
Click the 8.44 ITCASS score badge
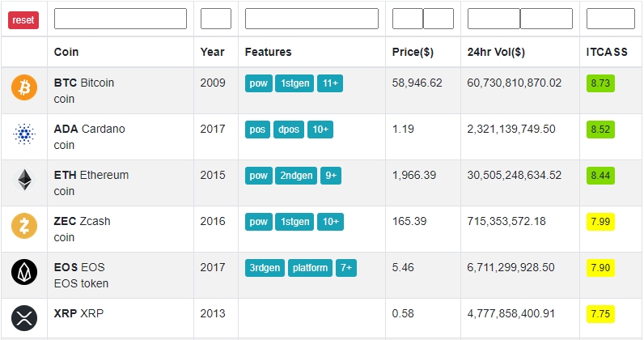[600, 176]
